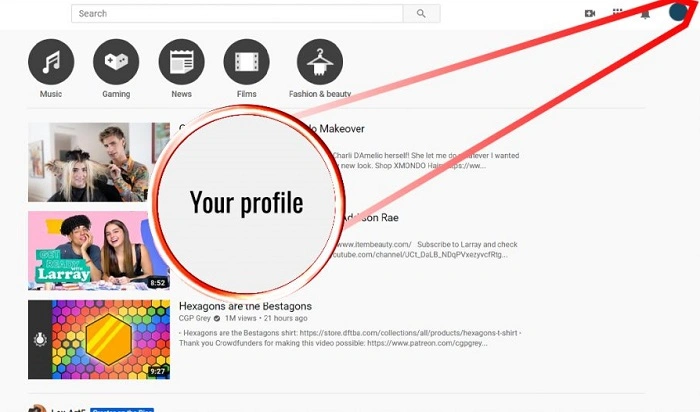Image resolution: width=700 pixels, height=412 pixels.
Task: Click the magnifying glass search button
Action: [x=421, y=14]
